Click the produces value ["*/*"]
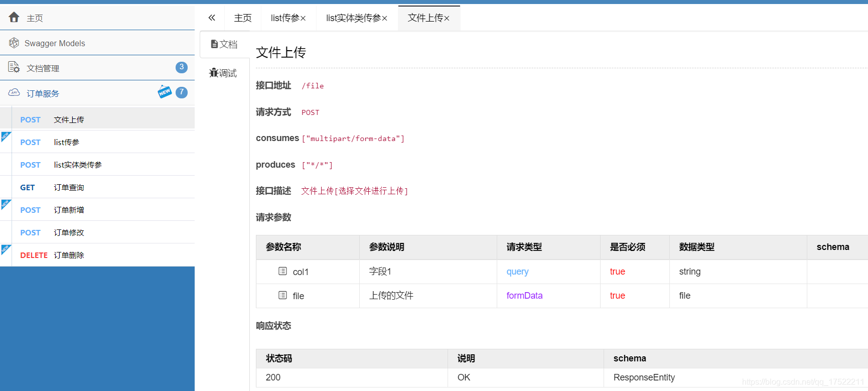 tap(317, 165)
